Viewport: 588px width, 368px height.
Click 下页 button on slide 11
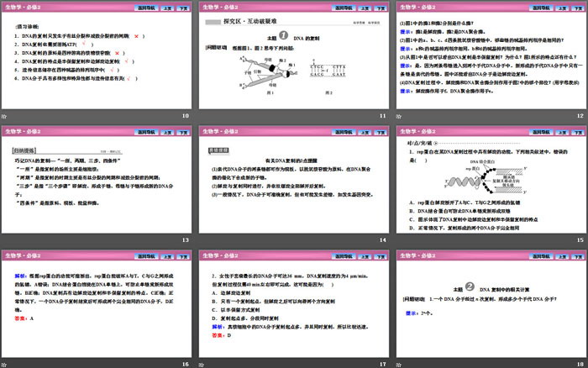point(381,8)
